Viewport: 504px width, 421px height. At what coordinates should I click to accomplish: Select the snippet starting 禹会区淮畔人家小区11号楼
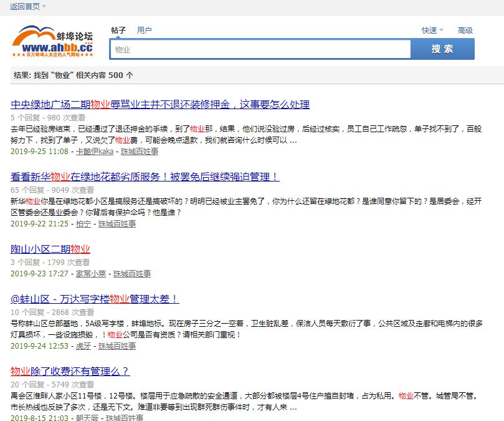coord(245,402)
